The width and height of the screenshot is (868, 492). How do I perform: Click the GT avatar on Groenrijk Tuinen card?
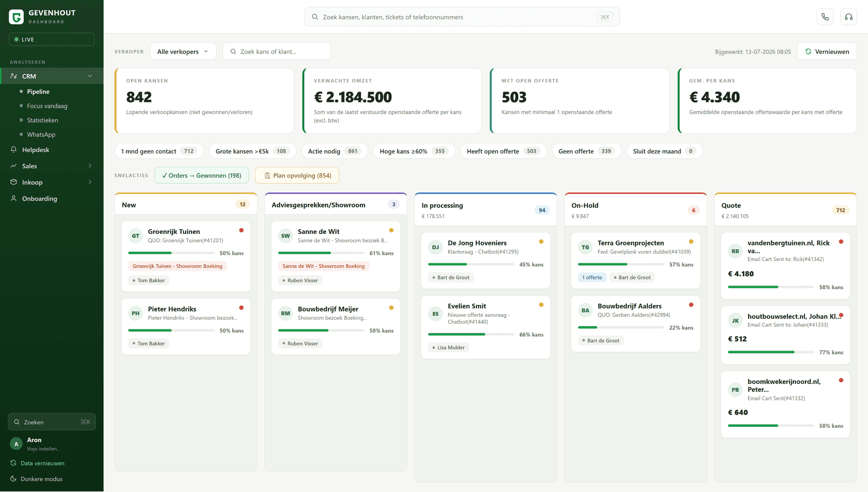[x=136, y=236]
